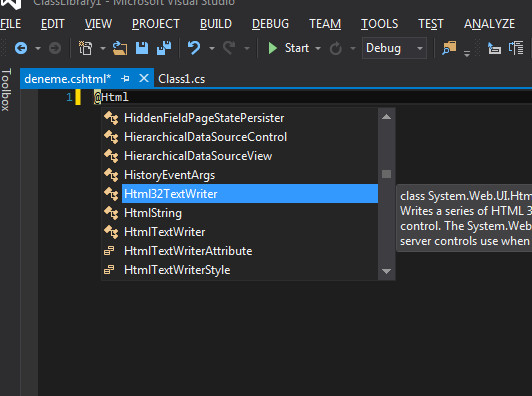Click enum icon beside HtmlTextWriterAttribute
Screen dimensions: 532x396
point(109,251)
